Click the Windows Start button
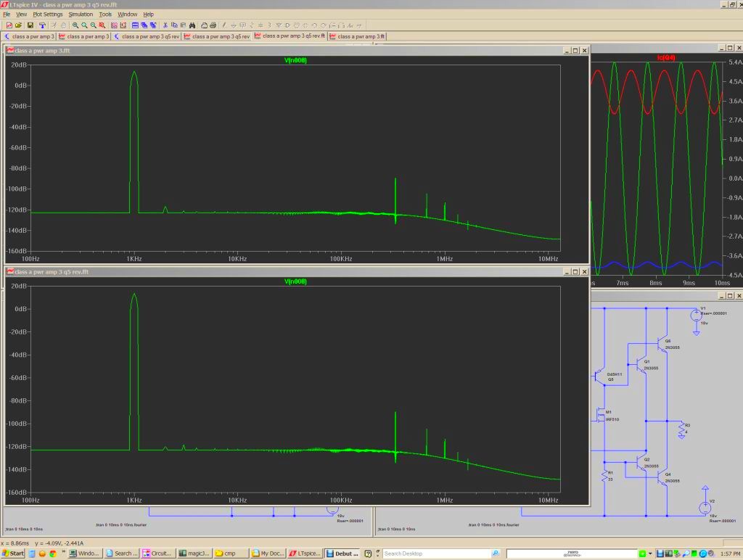The width and height of the screenshot is (743, 560). click(13, 553)
